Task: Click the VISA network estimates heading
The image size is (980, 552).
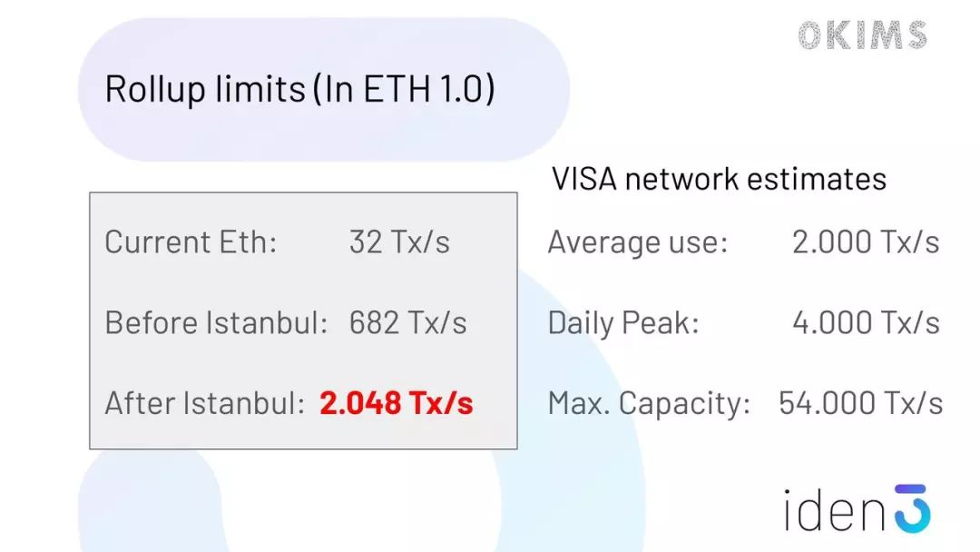Action: [720, 179]
